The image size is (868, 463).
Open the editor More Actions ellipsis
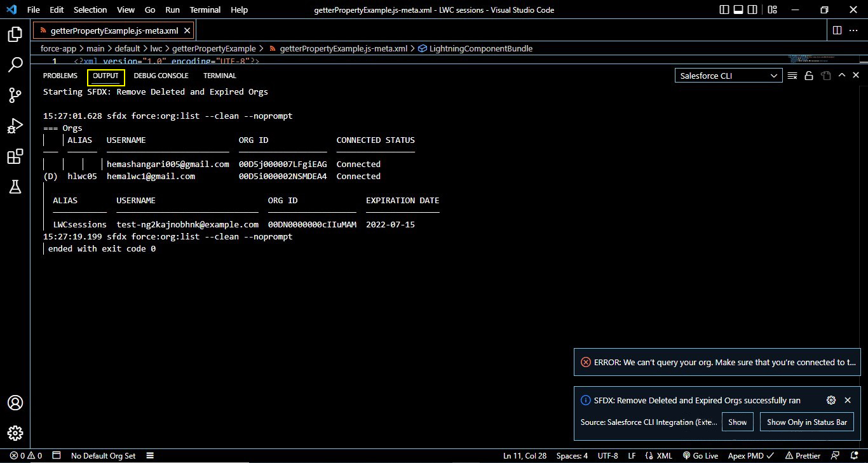point(855,30)
